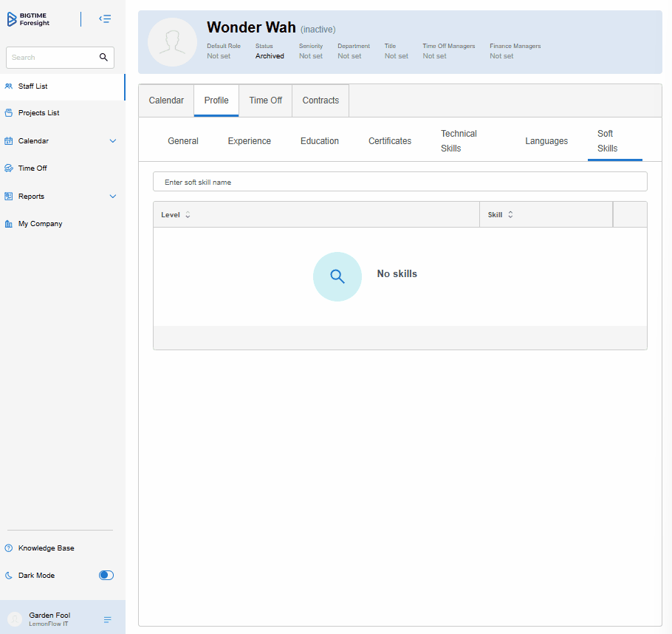Click the Skill column header
Image resolution: width=672 pixels, height=634 pixels.
(x=546, y=214)
